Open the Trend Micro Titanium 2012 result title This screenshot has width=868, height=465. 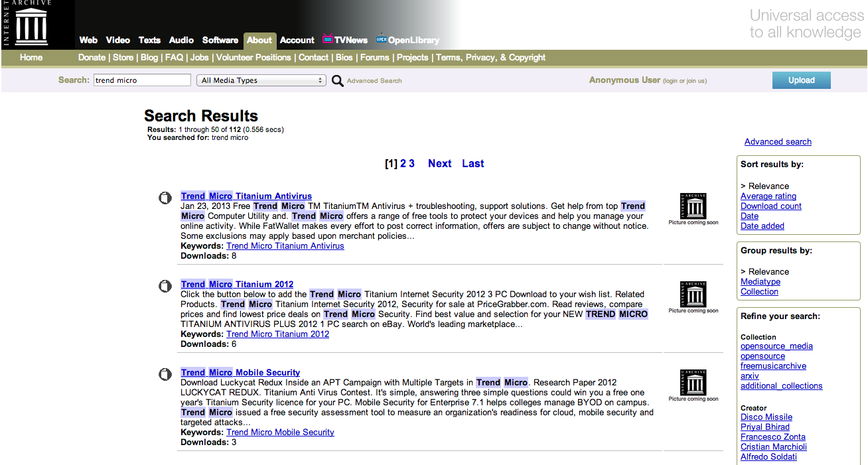[237, 285]
